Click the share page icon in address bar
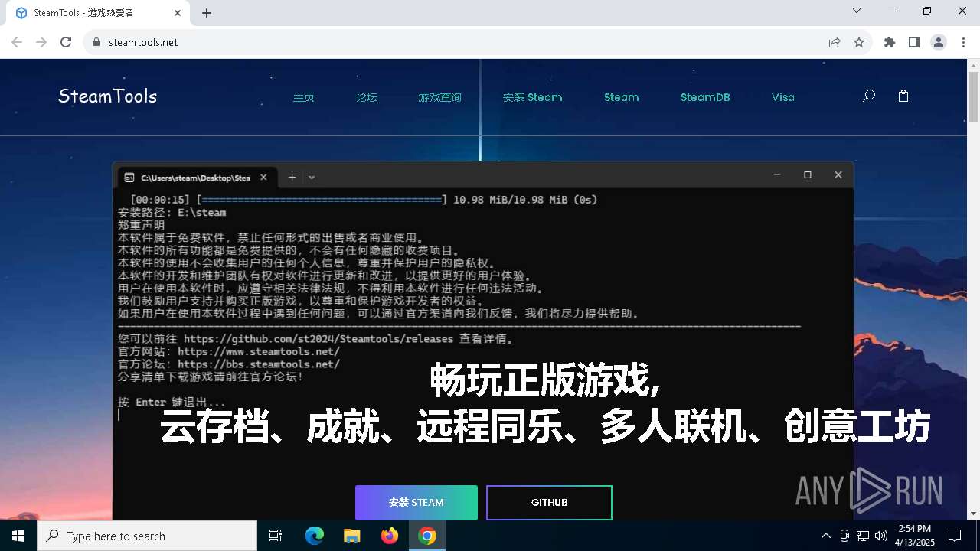The height and width of the screenshot is (551, 980). tap(835, 42)
